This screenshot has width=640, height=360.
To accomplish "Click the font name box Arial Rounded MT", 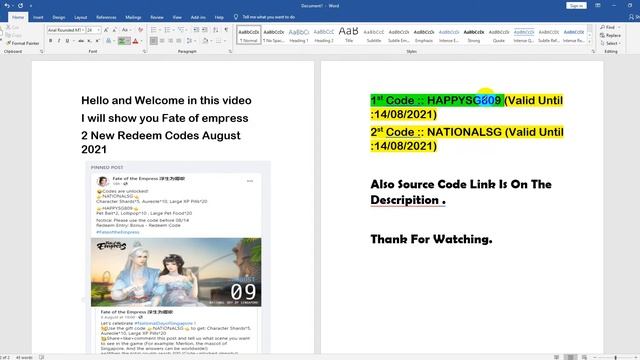I will (x=65, y=30).
